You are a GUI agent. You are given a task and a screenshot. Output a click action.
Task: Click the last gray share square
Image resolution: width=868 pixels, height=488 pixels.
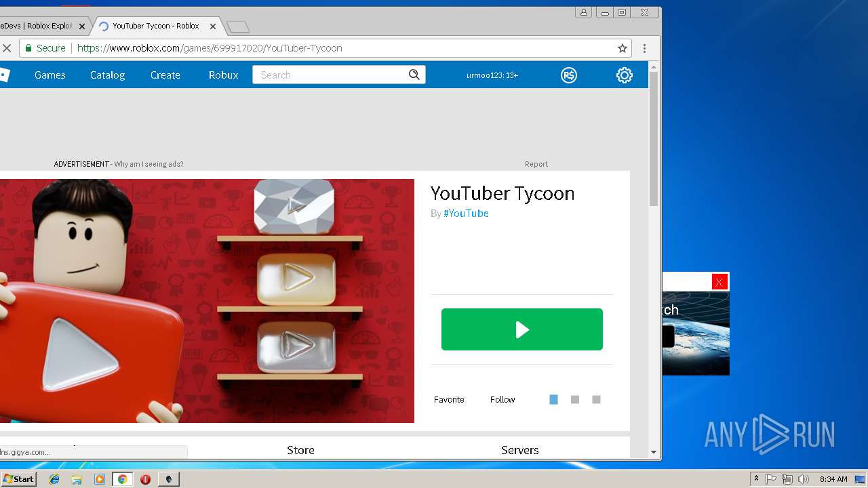click(596, 400)
